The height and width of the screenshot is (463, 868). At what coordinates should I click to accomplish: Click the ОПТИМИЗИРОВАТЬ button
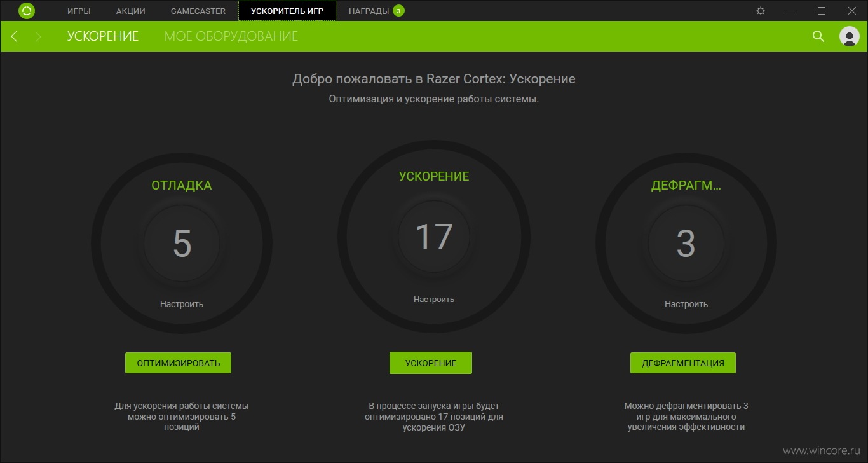pos(178,363)
